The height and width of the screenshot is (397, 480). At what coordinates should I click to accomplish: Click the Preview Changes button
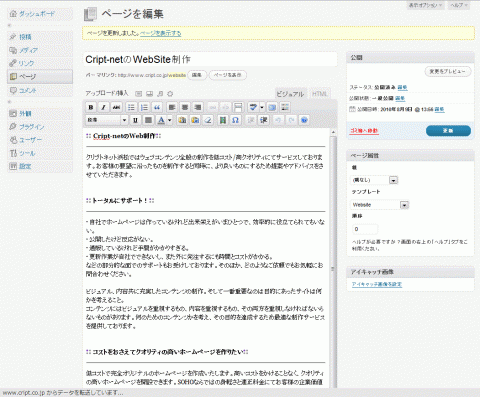click(x=448, y=72)
